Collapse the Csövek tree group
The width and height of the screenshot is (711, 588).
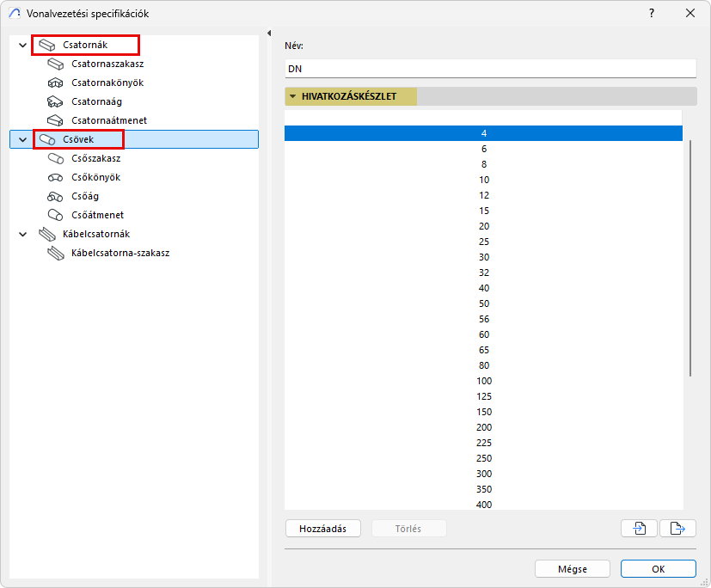click(x=22, y=139)
